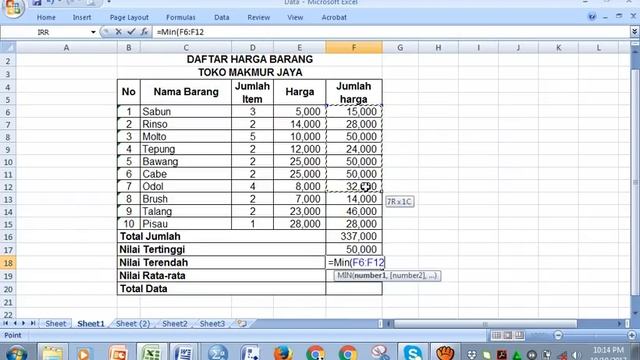Click the Excel taskbar icon
The height and width of the screenshot is (360, 640).
pos(151,353)
